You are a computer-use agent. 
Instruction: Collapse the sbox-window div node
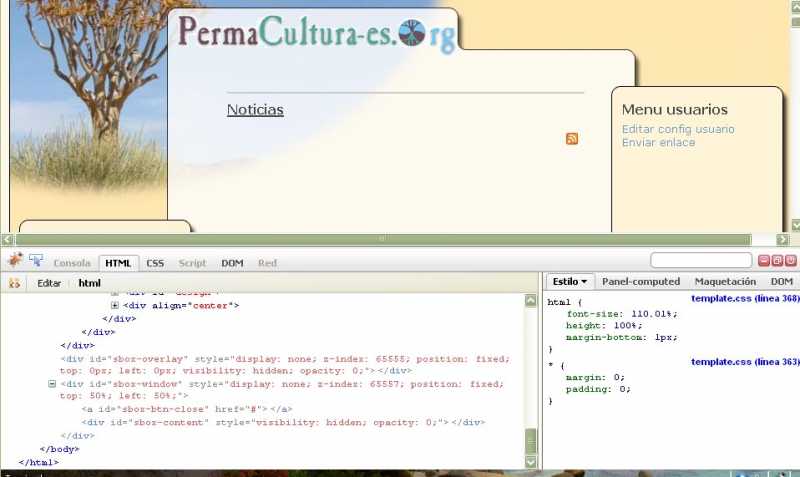coord(52,384)
